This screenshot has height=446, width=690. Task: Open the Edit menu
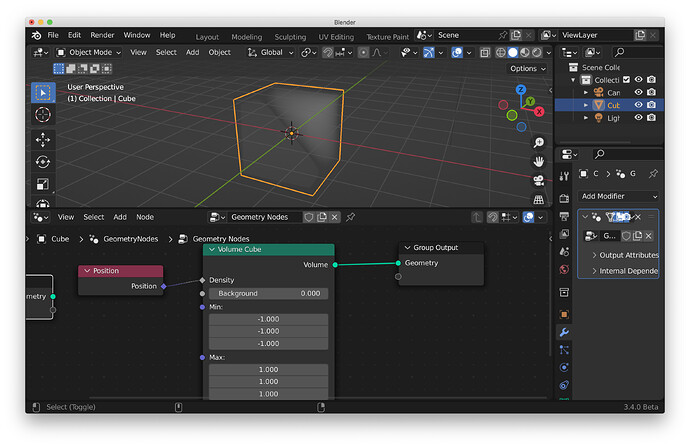[74, 35]
